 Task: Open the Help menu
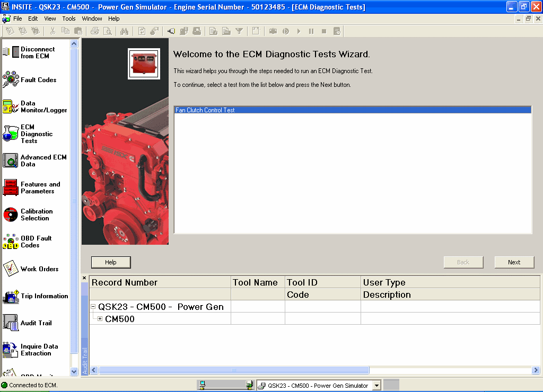pos(113,19)
